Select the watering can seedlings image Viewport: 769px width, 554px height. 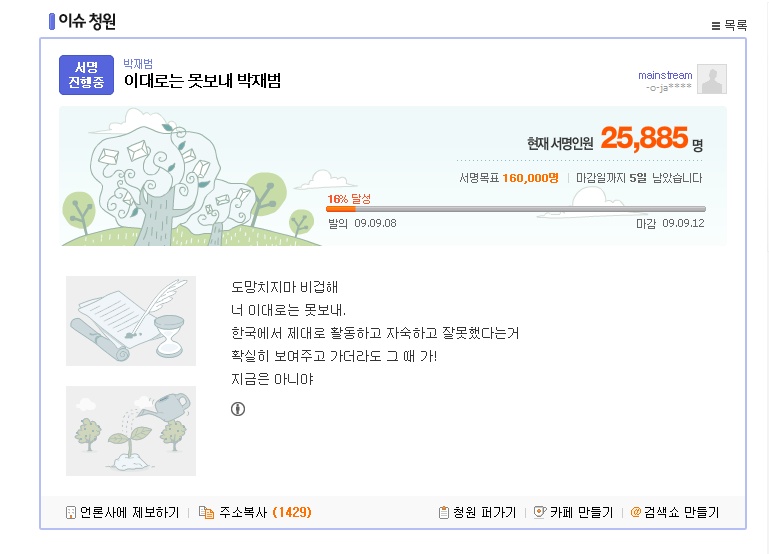pyautogui.click(x=131, y=430)
